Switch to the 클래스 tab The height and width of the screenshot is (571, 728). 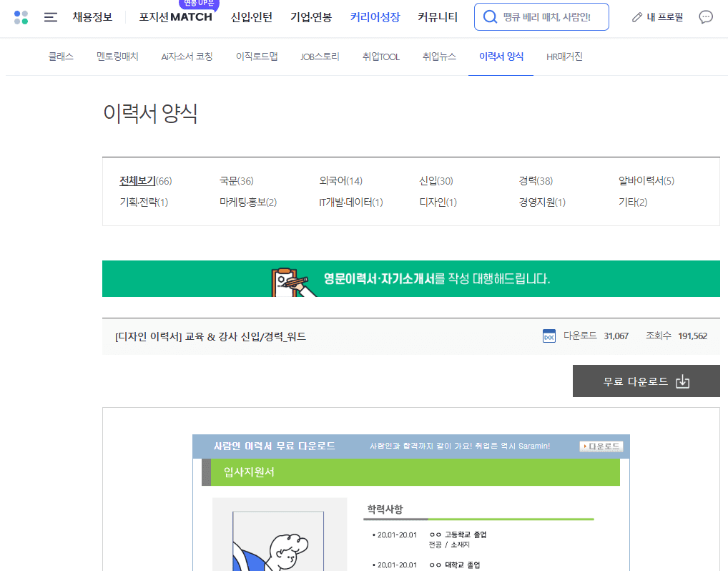pyautogui.click(x=61, y=56)
